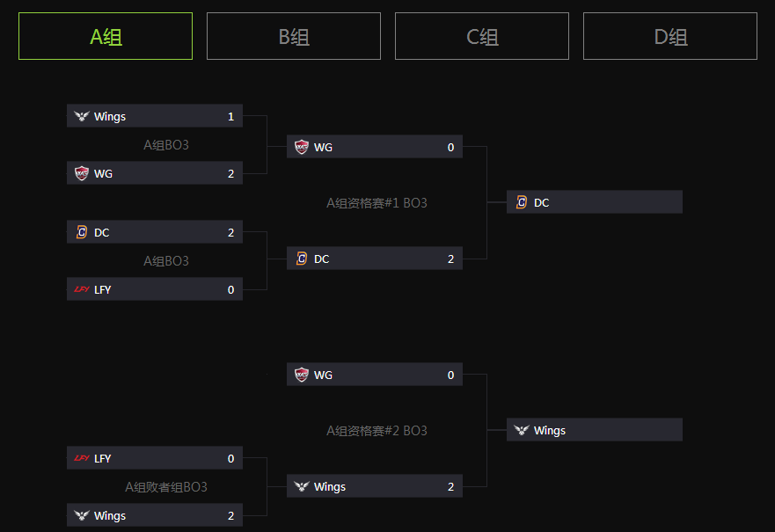Click Wings logo in first-round top match

point(82,116)
